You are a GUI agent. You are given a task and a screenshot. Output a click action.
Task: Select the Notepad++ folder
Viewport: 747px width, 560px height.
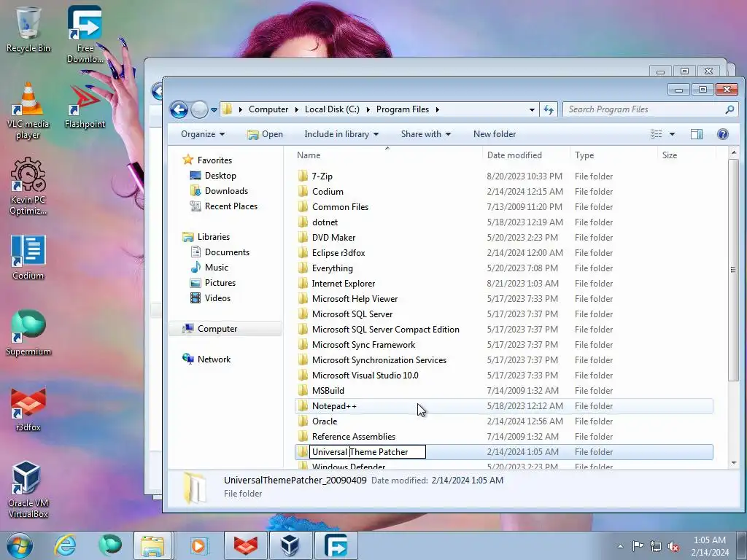(504, 406)
